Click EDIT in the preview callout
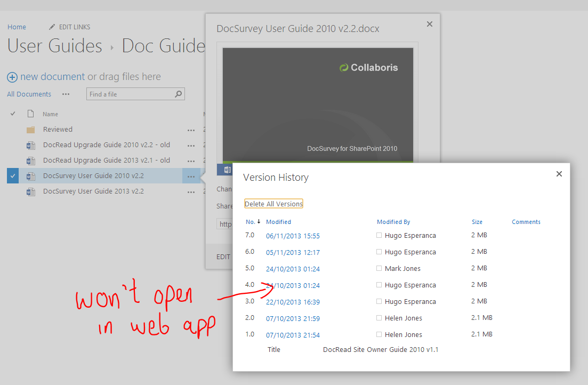588x385 pixels. (x=223, y=257)
